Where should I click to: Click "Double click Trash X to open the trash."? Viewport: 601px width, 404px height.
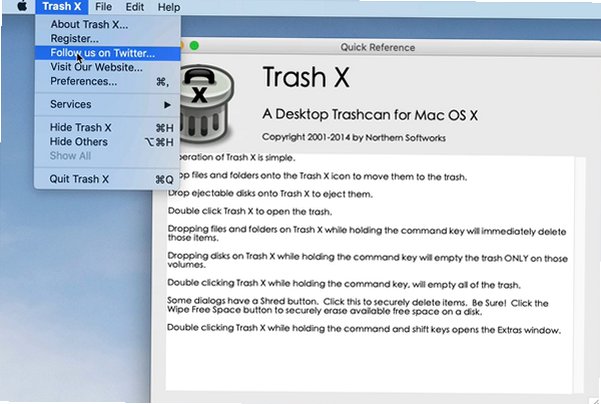[250, 212]
